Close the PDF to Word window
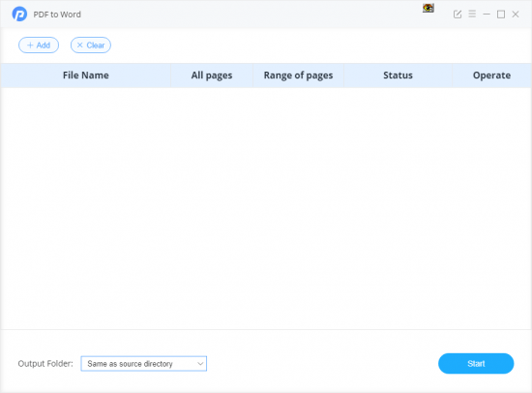532x393 pixels. 516,15
